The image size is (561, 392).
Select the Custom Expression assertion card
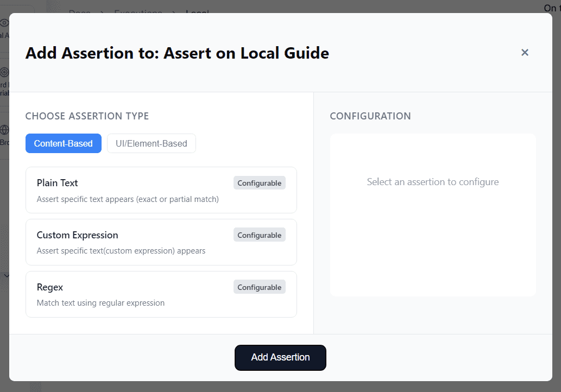point(161,242)
